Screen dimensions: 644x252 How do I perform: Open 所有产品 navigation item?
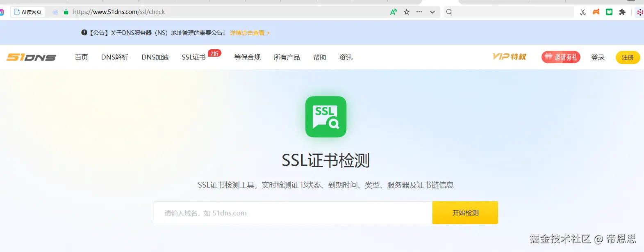(287, 57)
